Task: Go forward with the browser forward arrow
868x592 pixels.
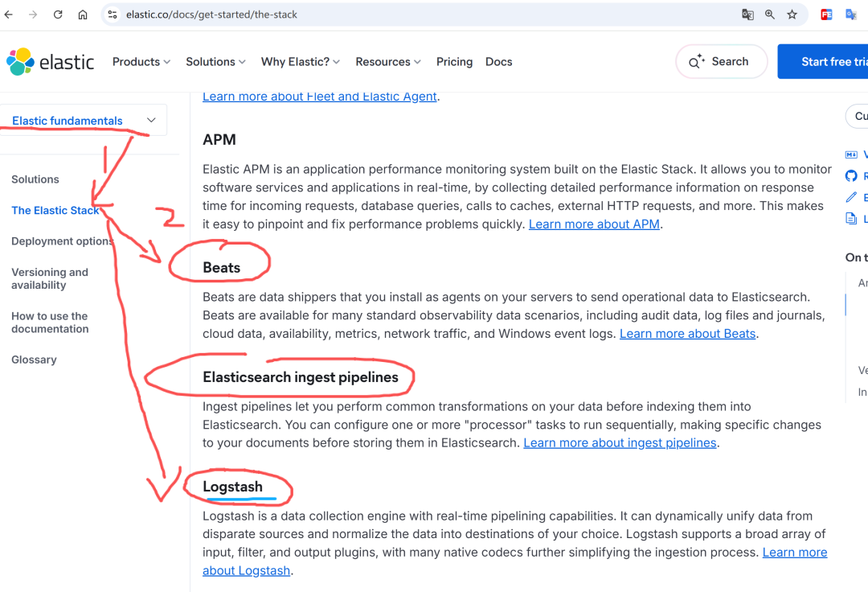Action: 33,14
